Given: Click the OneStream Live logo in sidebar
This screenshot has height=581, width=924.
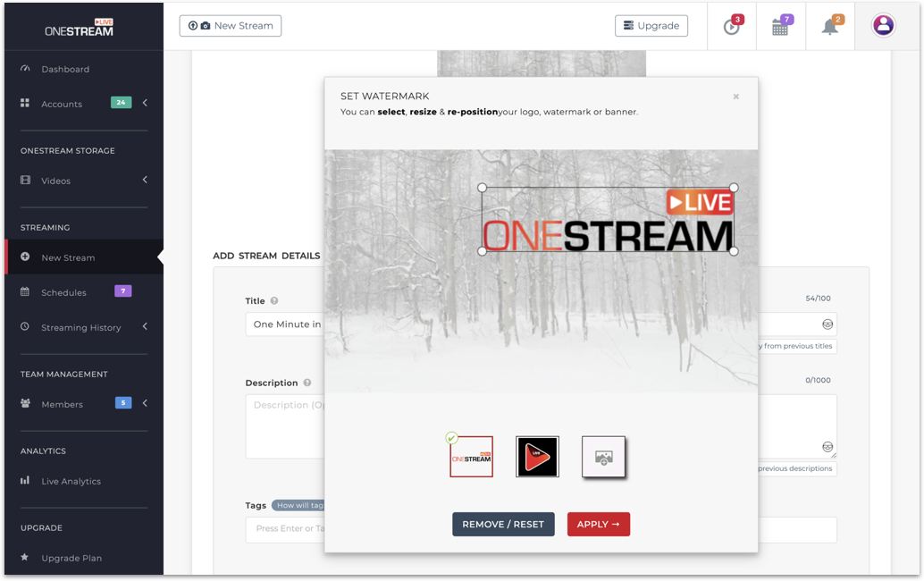Looking at the screenshot, I should (80, 28).
